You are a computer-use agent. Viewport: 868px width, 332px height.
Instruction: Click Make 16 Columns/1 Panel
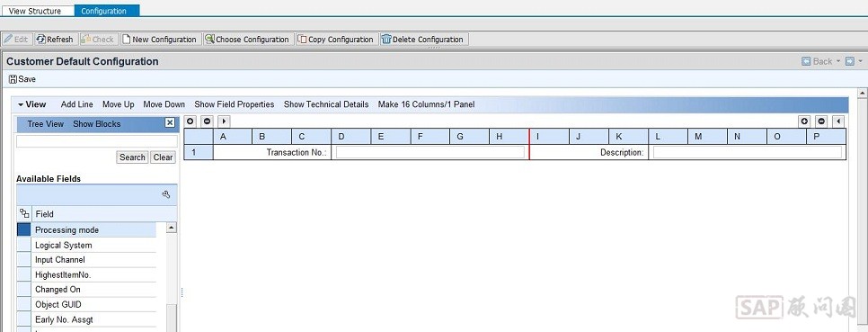[x=426, y=104]
